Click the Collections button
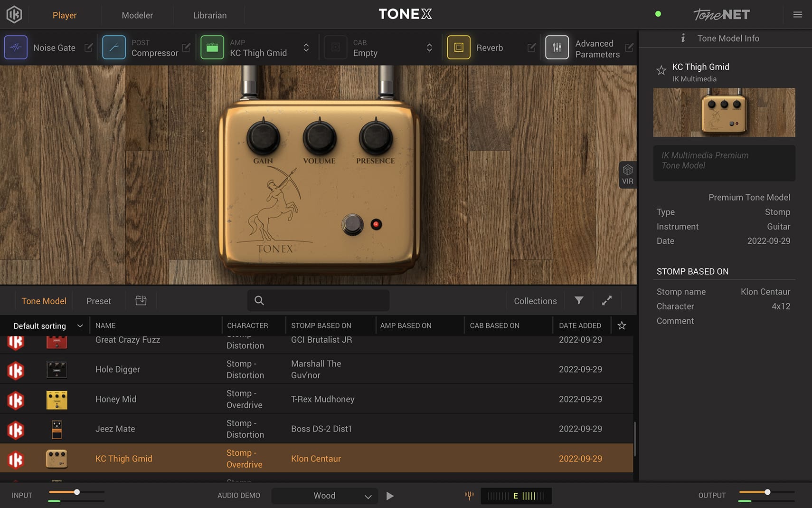The image size is (812, 508). [535, 300]
